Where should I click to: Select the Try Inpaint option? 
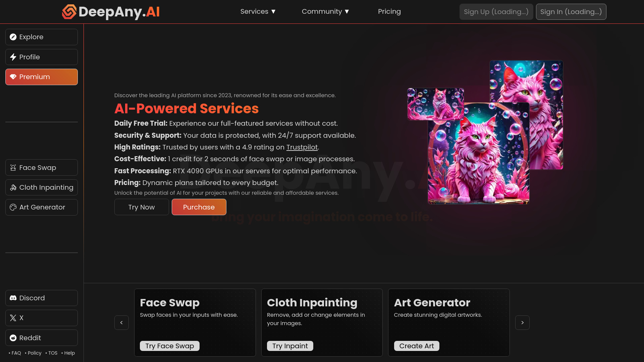290,346
